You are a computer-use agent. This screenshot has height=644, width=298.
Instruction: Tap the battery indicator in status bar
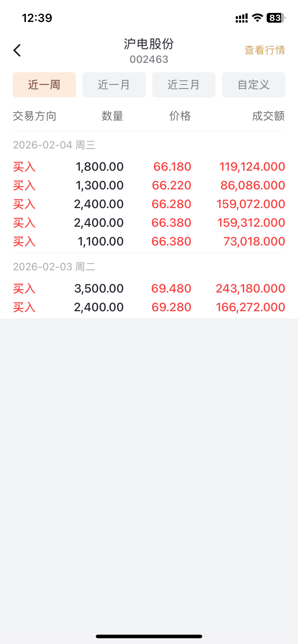click(276, 18)
